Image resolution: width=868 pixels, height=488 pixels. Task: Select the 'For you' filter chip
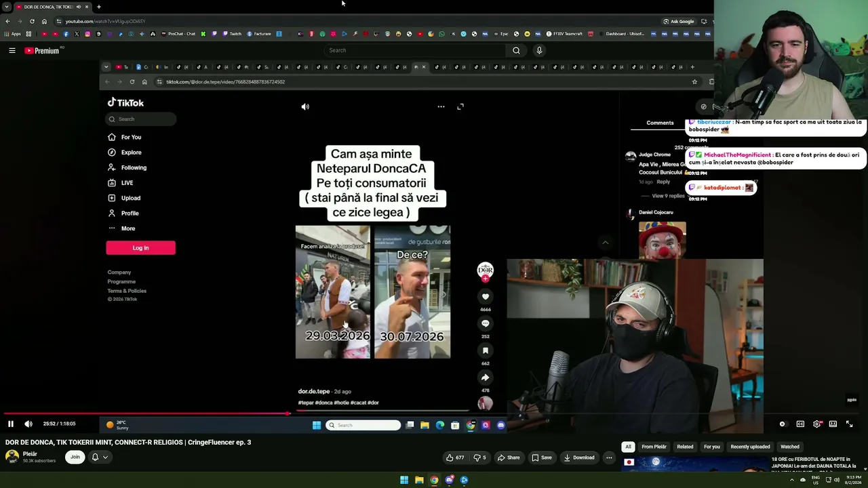click(x=711, y=447)
